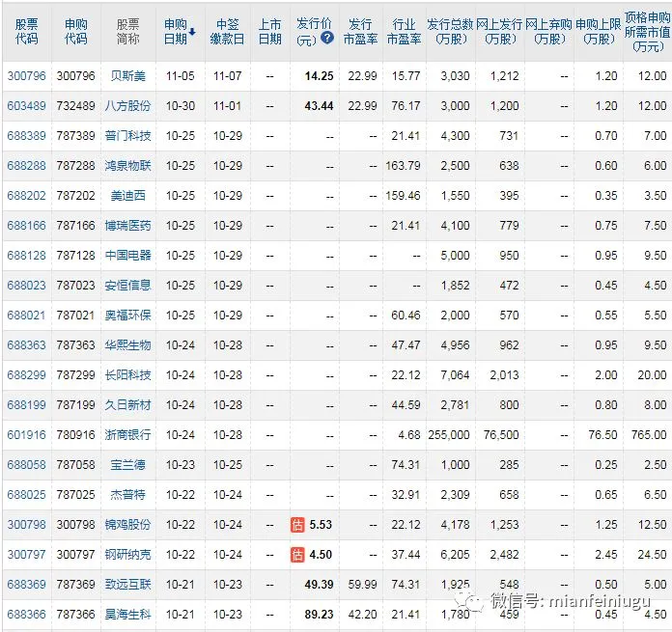
Task: Open stock code 688021 link
Action: [26, 316]
